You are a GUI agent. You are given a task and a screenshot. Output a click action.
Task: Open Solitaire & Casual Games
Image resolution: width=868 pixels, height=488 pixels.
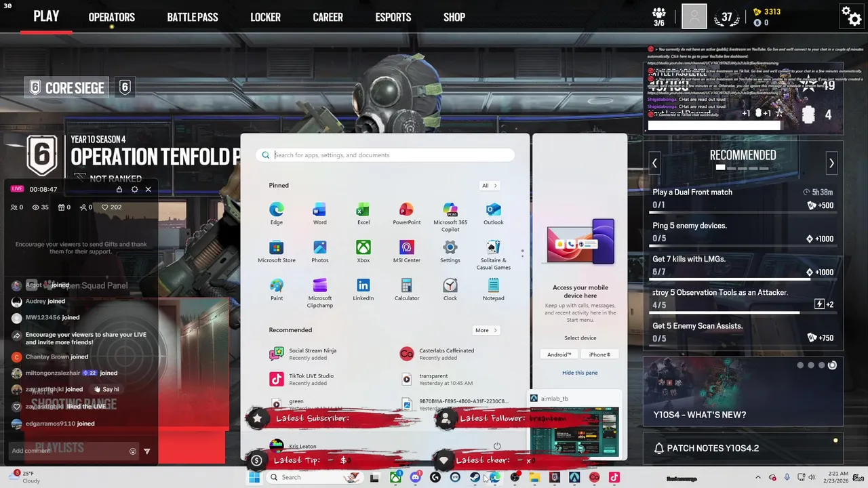(x=493, y=255)
